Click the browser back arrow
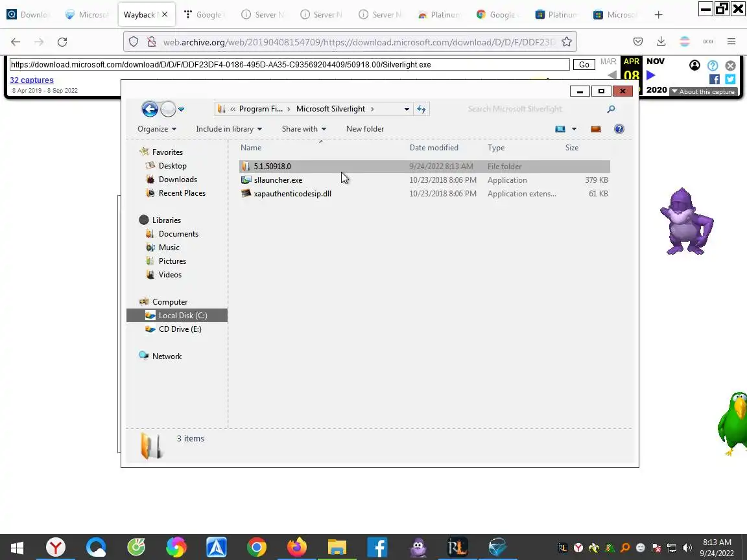The height and width of the screenshot is (560, 747). [x=16, y=42]
